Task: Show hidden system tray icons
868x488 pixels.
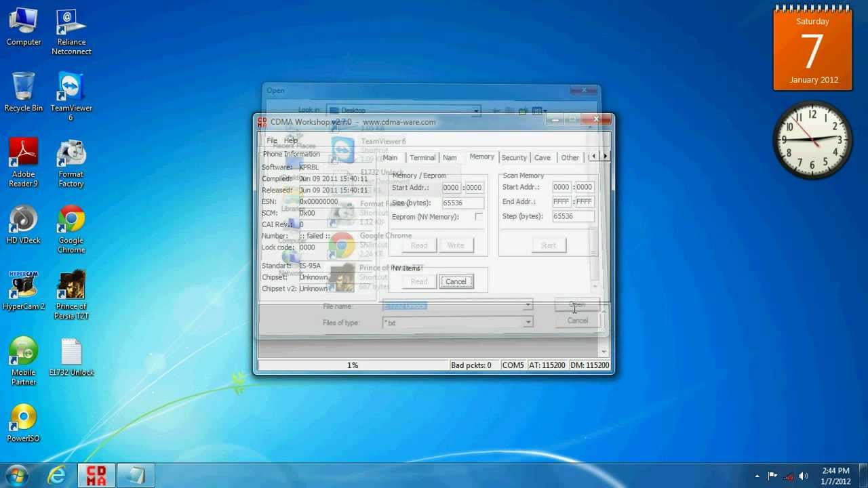Action: pyautogui.click(x=757, y=476)
